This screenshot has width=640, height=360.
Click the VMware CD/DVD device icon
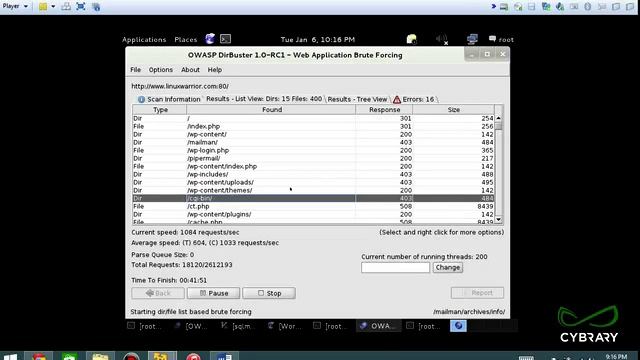(x=518, y=7)
